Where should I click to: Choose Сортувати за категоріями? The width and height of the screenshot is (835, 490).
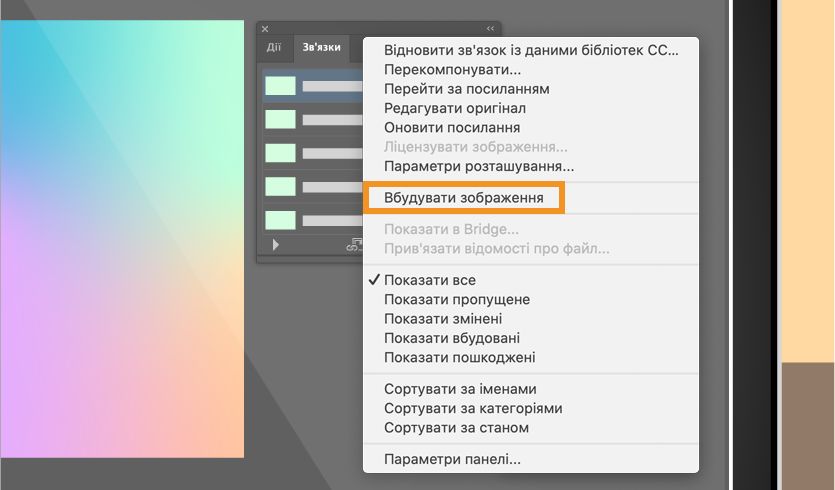pos(473,409)
